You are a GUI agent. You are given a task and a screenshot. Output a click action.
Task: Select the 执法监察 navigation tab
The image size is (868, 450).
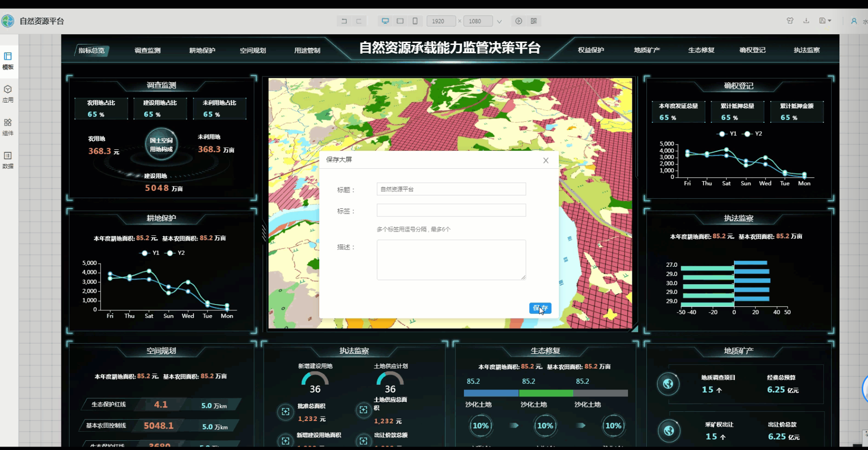pos(807,50)
